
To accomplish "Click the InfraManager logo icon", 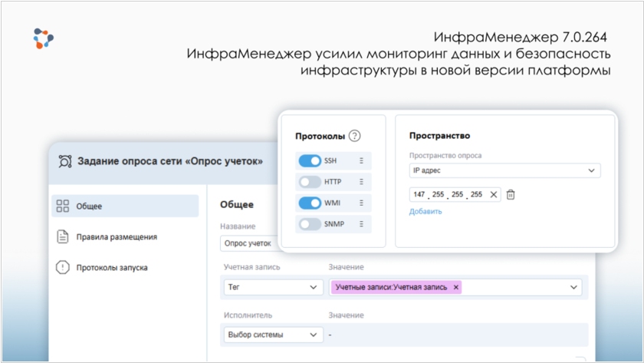I will (x=44, y=38).
